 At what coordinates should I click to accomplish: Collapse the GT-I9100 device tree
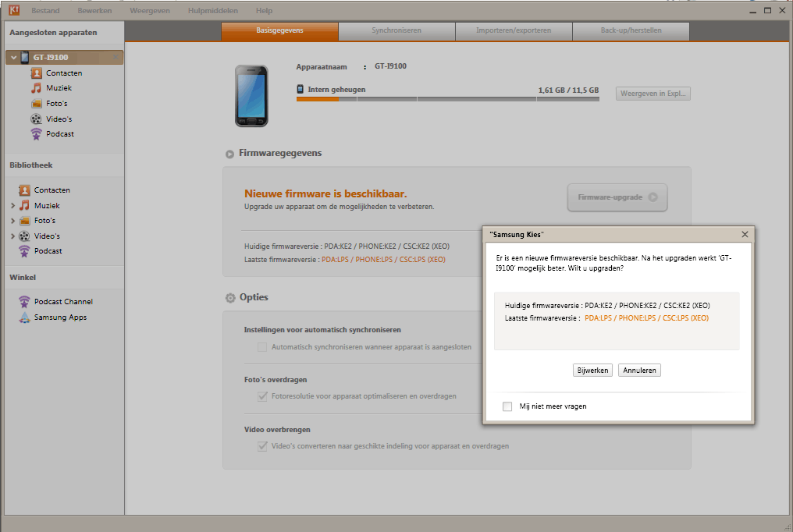(13, 58)
